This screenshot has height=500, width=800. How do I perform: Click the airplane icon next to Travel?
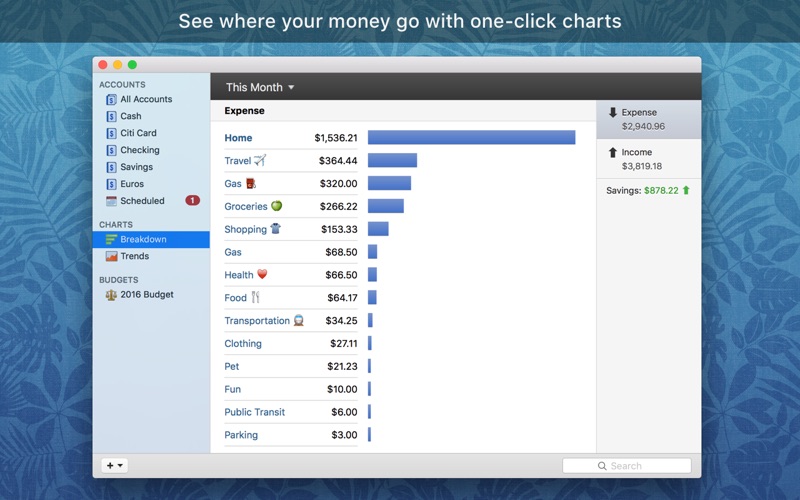(260, 160)
